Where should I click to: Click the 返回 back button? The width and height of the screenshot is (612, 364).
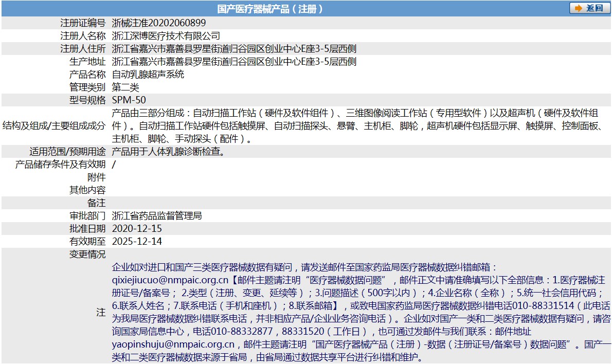coord(589,8)
